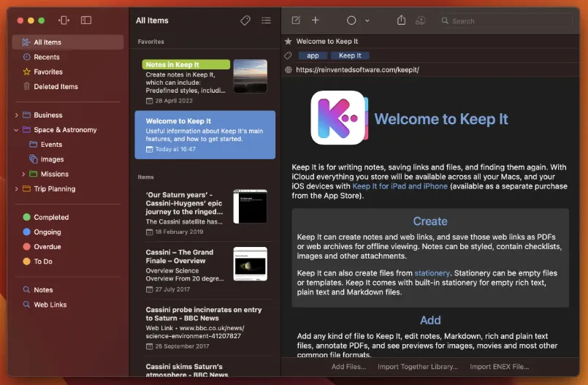Open 'Cassini skims Saturn's atmosphere' item
This screenshot has width=588, height=385.
[205, 369]
